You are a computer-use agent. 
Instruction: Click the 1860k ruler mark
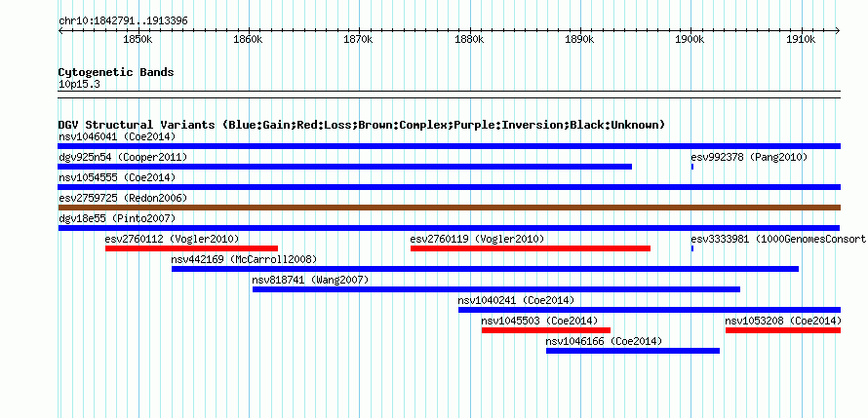[x=248, y=40]
